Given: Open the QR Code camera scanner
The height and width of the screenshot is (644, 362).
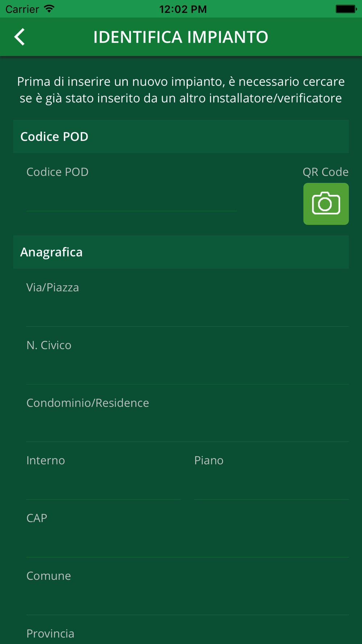Looking at the screenshot, I should pyautogui.click(x=326, y=204).
